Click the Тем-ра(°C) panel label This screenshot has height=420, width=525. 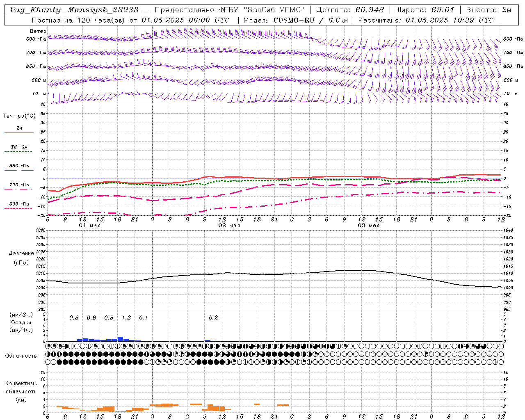[19, 116]
